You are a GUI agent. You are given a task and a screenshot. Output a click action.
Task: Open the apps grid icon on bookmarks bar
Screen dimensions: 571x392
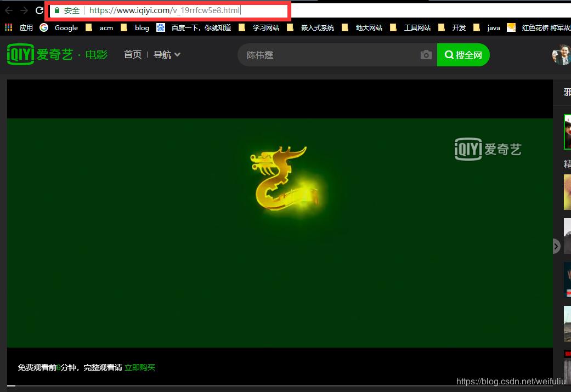point(8,27)
